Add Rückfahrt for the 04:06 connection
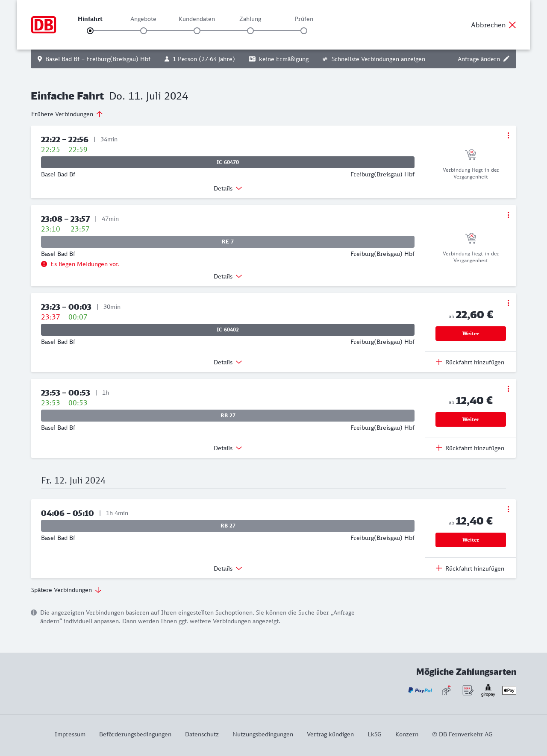The height and width of the screenshot is (756, 547). coord(470,568)
